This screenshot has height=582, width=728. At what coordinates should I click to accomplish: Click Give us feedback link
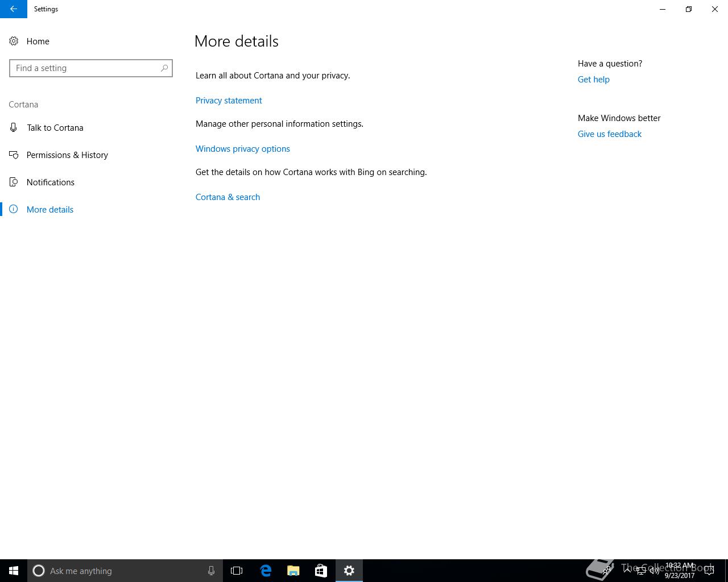[x=610, y=134]
